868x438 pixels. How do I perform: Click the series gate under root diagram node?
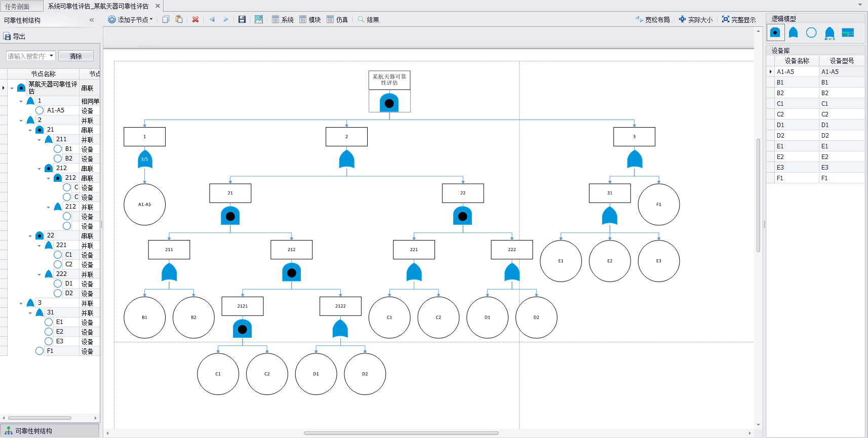click(x=389, y=102)
